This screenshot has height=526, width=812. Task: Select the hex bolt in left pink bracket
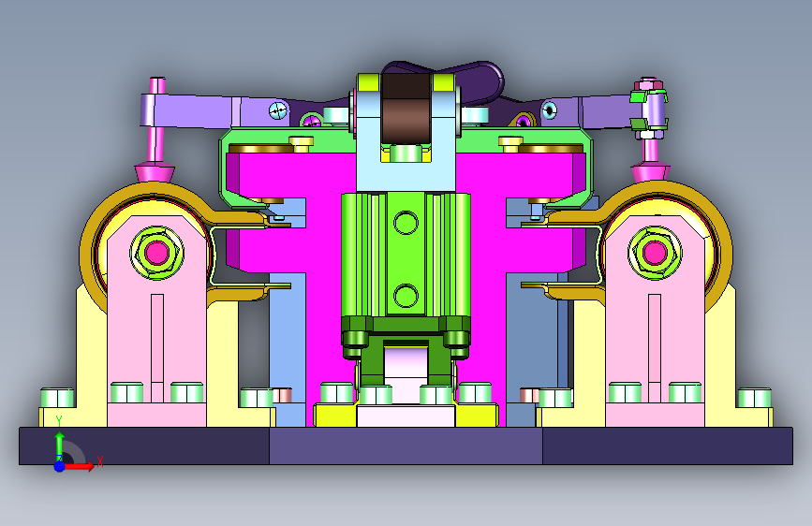coord(157,253)
